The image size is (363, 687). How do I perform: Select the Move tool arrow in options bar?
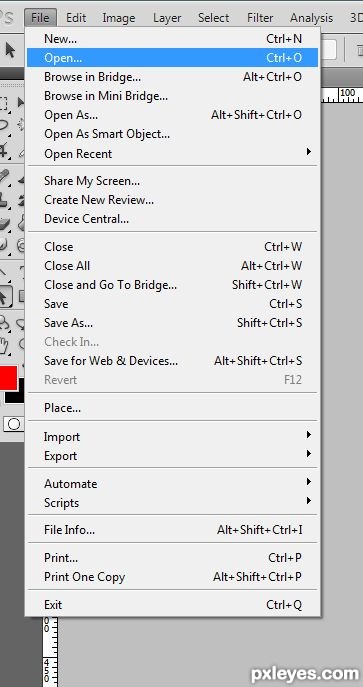[10, 50]
